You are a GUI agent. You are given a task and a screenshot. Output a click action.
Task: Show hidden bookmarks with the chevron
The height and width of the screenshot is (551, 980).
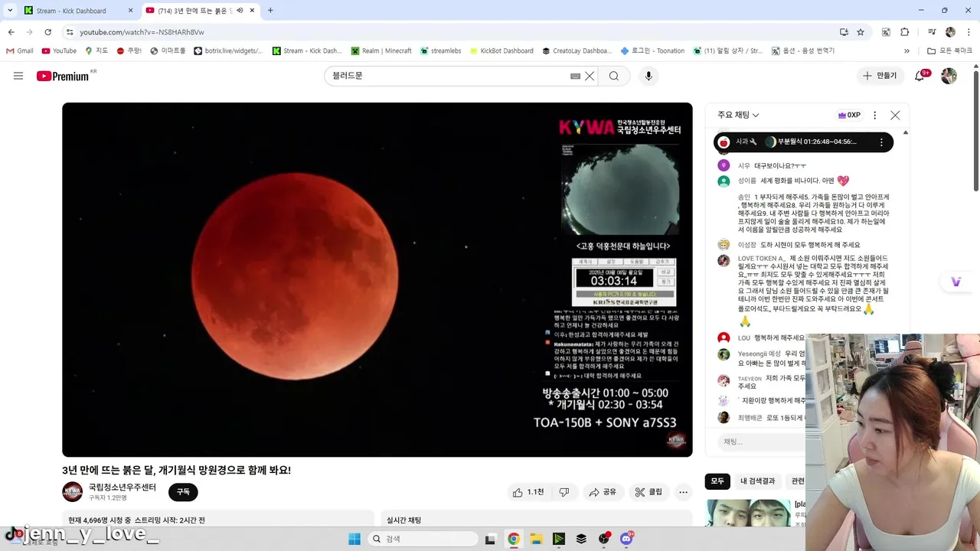click(906, 51)
